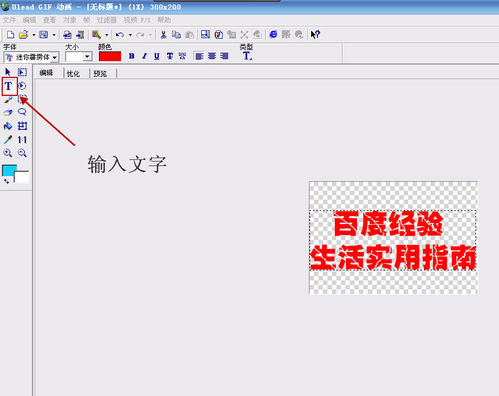Screen dimensions: 499x396
Task: Open the 查看 menu
Action: coord(49,20)
